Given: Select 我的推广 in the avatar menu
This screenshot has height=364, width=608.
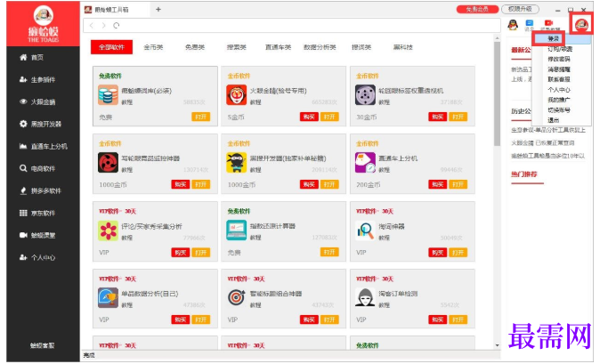Looking at the screenshot, I should point(559,100).
